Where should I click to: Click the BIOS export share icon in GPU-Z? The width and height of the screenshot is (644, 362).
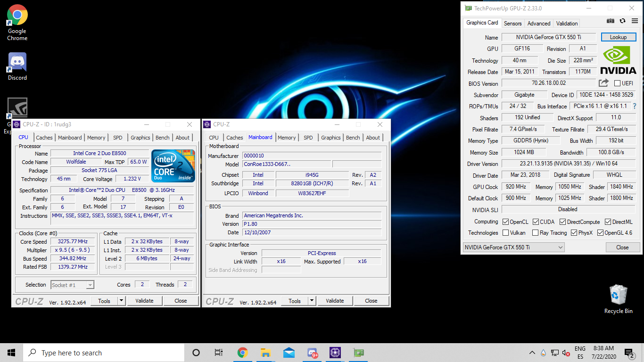pos(604,83)
